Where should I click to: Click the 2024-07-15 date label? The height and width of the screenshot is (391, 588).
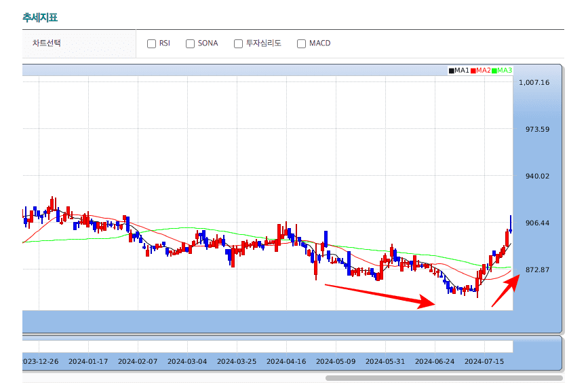pyautogui.click(x=484, y=362)
